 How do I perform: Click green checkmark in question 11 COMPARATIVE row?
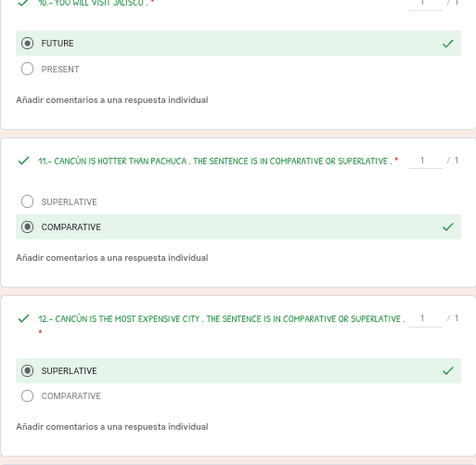coord(448,227)
